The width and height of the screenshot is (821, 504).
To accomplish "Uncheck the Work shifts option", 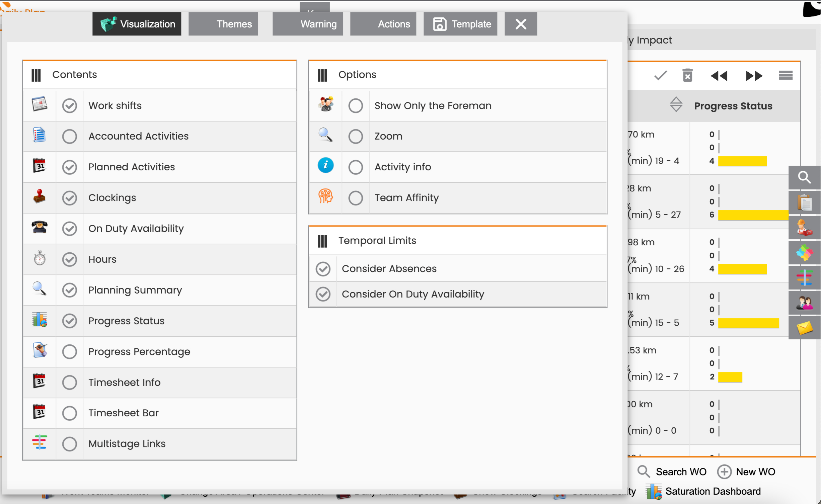I will click(70, 106).
